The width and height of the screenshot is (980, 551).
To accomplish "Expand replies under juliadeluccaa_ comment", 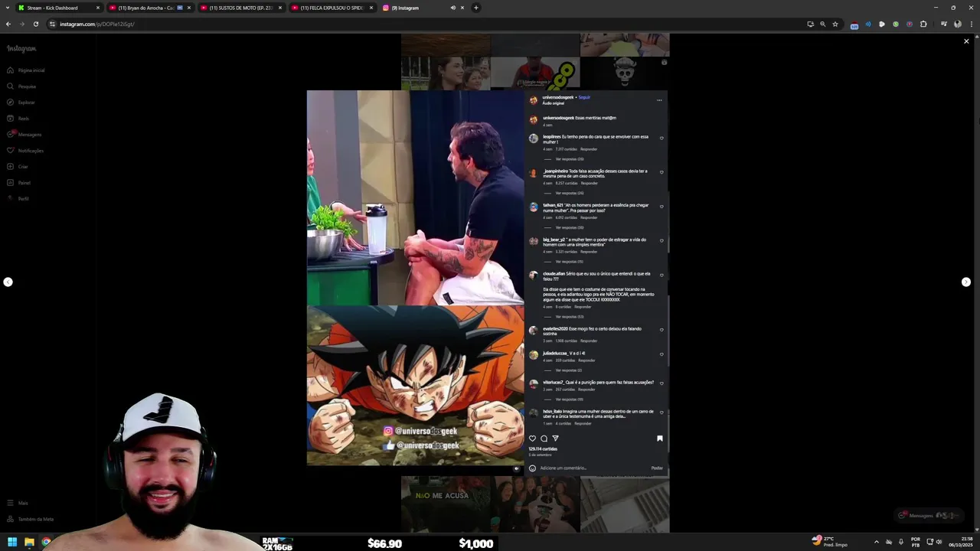I will [x=568, y=370].
